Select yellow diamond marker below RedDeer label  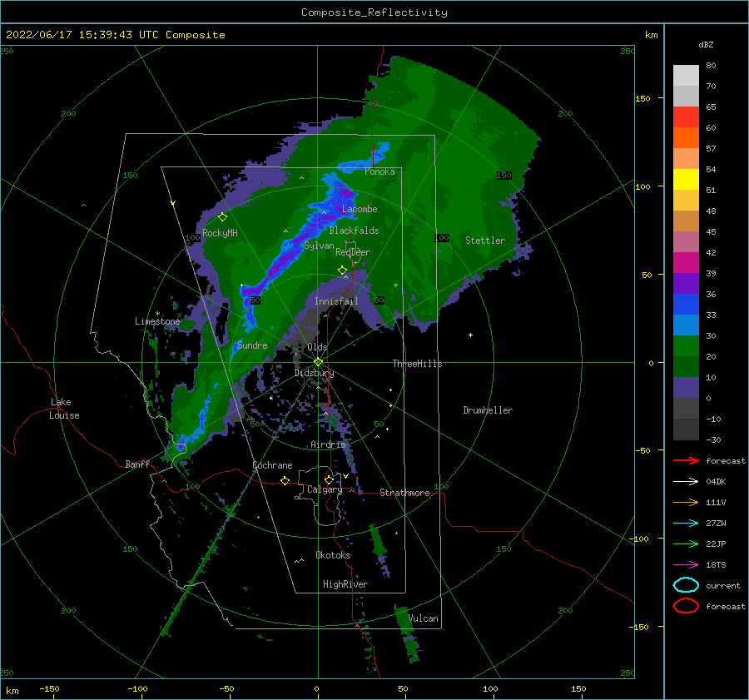tap(342, 270)
